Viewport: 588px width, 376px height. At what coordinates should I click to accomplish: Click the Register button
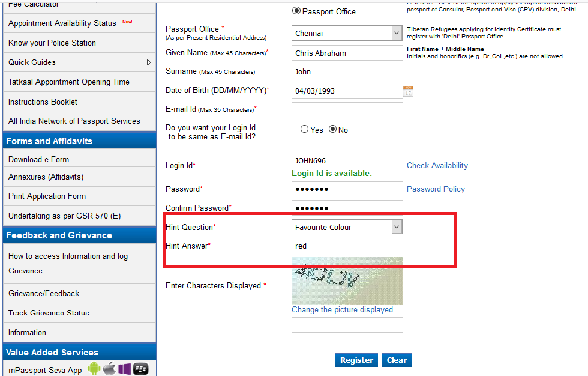pos(356,359)
